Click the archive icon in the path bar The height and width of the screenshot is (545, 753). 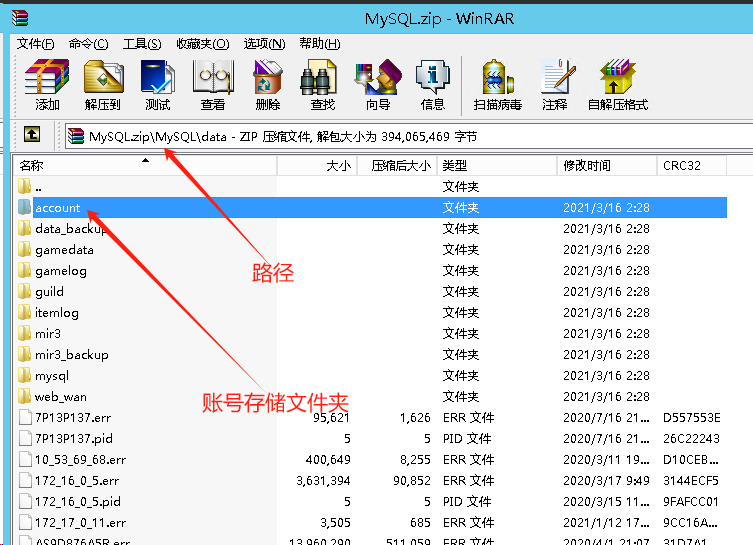tap(75, 136)
